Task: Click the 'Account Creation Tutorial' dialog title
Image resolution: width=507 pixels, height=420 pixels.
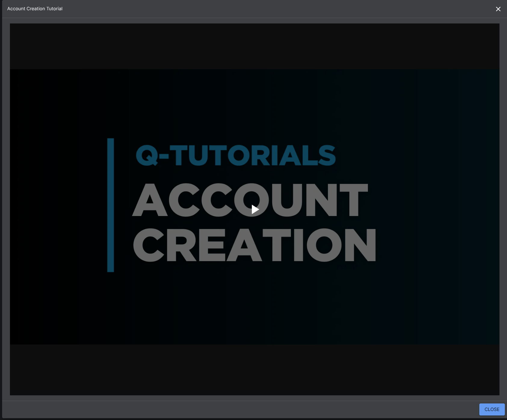Action: [35, 9]
